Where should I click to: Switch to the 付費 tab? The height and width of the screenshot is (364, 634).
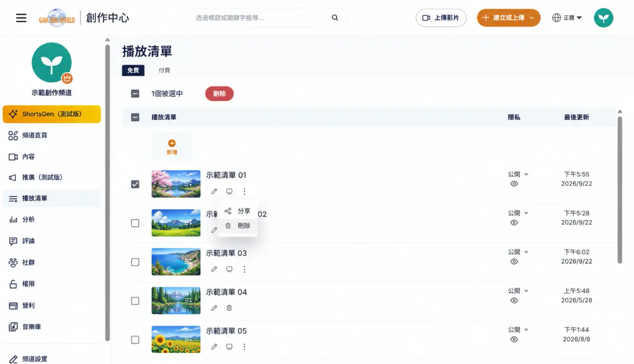pyautogui.click(x=164, y=70)
